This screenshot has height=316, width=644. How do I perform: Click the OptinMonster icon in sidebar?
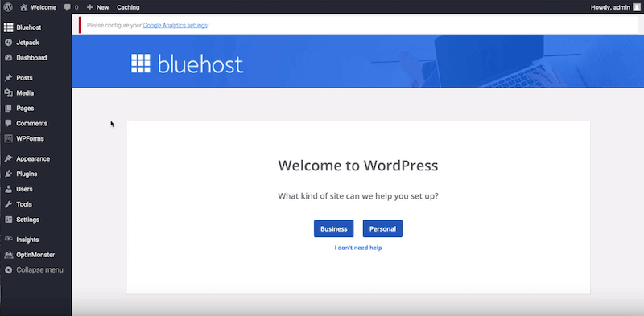click(x=8, y=255)
